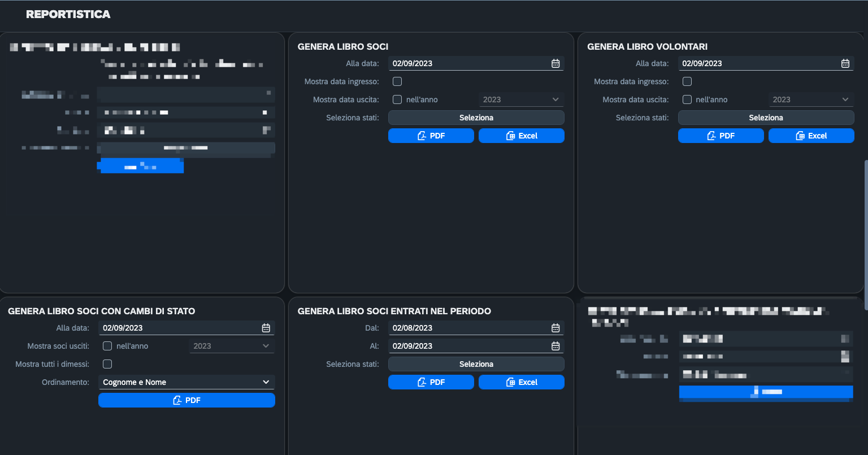The width and height of the screenshot is (868, 455).
Task: Open calendar for the Al date field
Action: [x=555, y=346]
